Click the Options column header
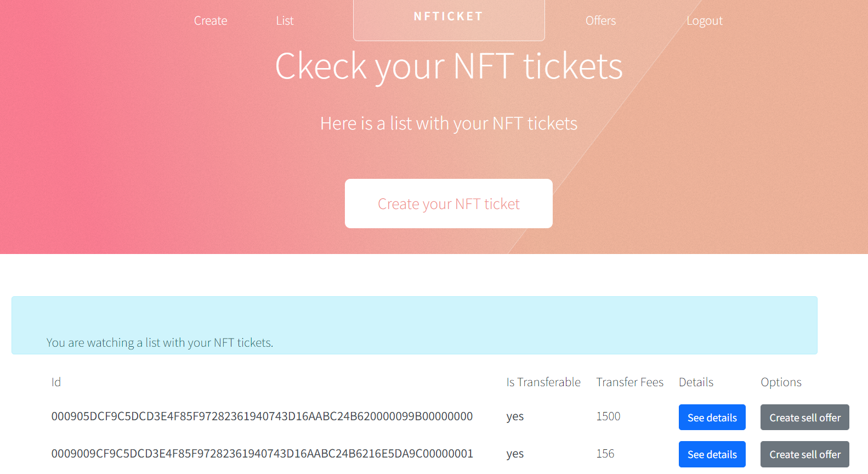The width and height of the screenshot is (868, 474). click(781, 382)
